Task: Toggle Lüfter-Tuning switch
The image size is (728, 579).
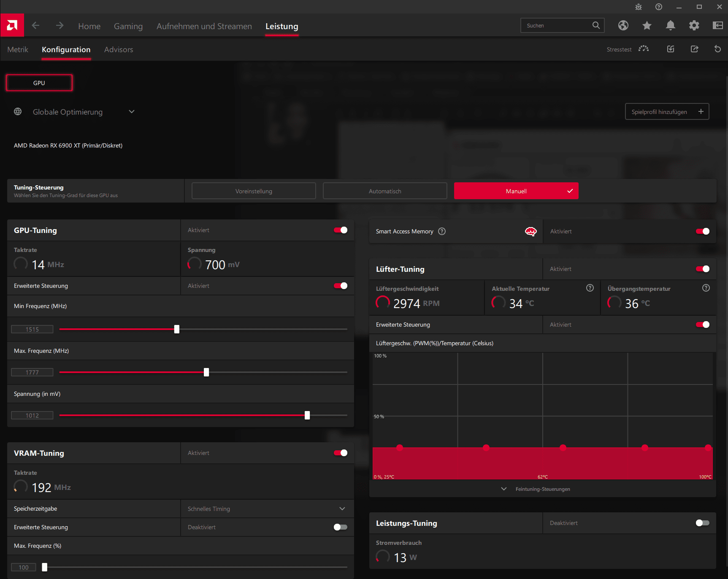Action: coord(703,269)
